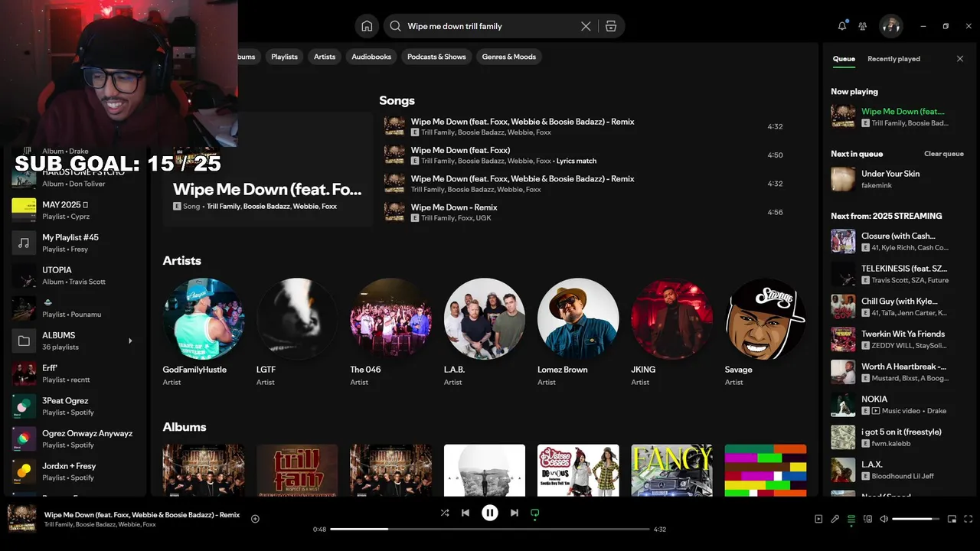Close the Queue panel

[960, 59]
